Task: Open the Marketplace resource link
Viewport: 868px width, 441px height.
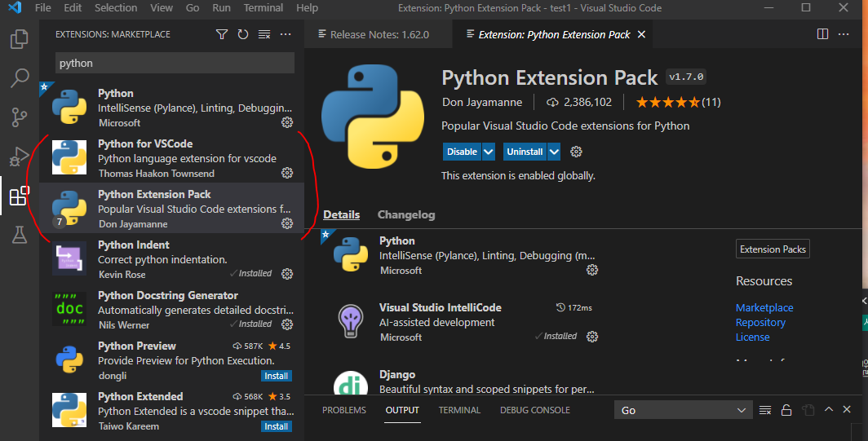Action: point(764,307)
